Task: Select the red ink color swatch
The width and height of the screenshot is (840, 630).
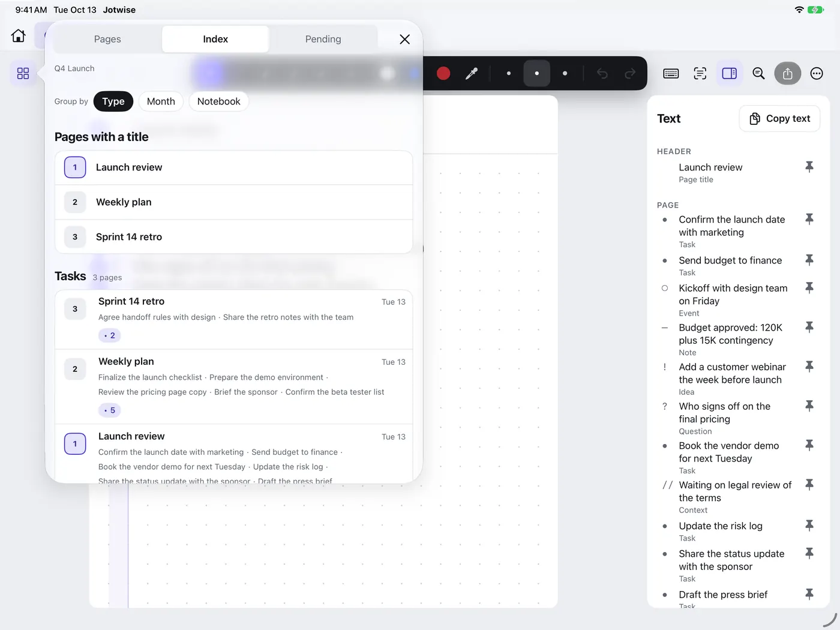Action: point(443,73)
